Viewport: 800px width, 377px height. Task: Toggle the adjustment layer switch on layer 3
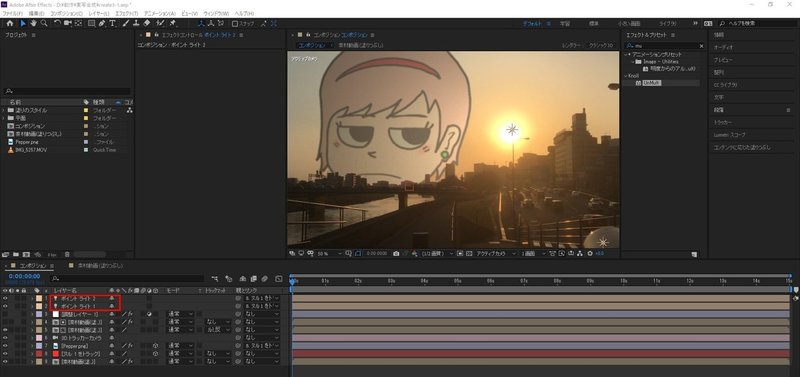[x=149, y=314]
